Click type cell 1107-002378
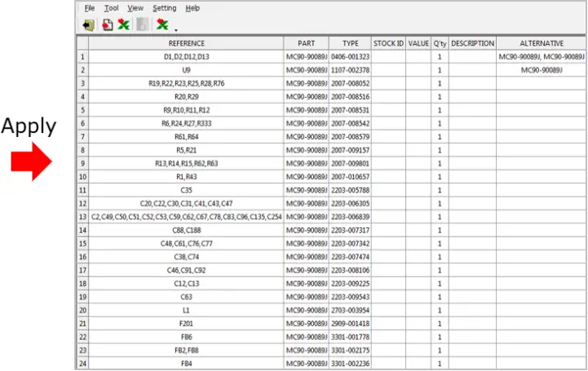The image size is (588, 371). click(x=350, y=70)
